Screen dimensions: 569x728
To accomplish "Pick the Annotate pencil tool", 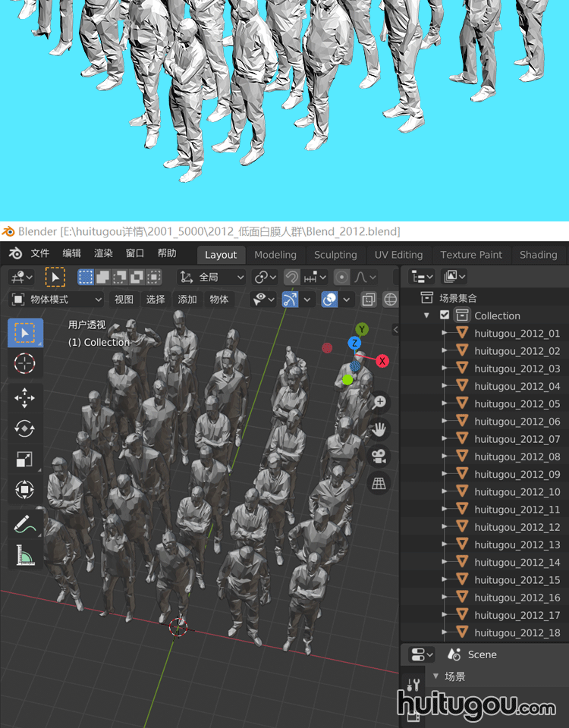I will point(25,523).
